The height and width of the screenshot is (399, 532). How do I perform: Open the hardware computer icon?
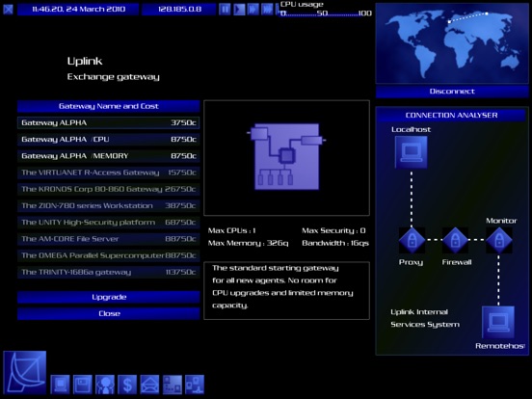60,385
